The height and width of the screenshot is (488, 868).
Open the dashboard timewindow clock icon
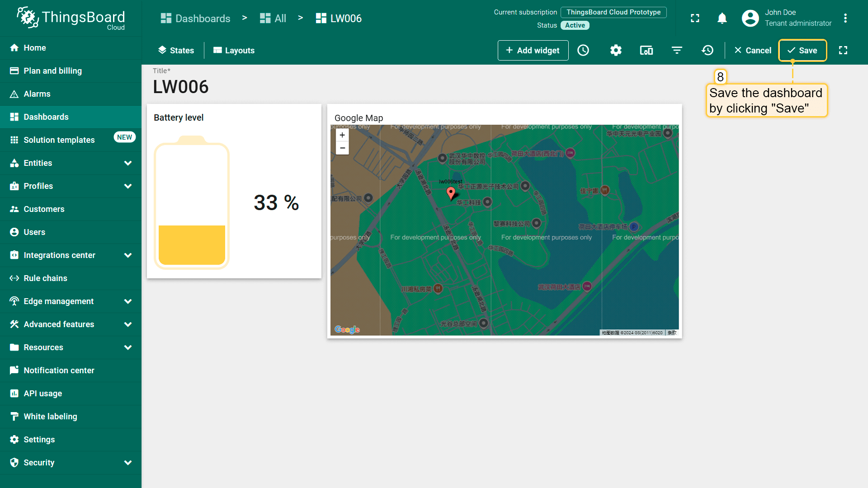[583, 50]
